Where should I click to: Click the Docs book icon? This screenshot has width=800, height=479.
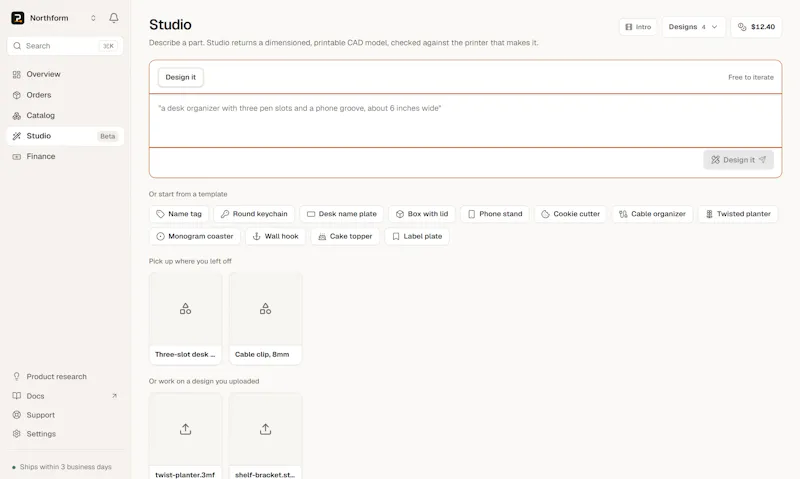pyautogui.click(x=17, y=396)
